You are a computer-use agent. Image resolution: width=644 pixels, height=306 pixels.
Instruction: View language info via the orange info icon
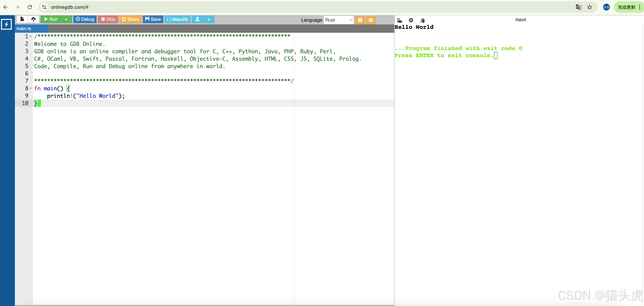(x=360, y=20)
